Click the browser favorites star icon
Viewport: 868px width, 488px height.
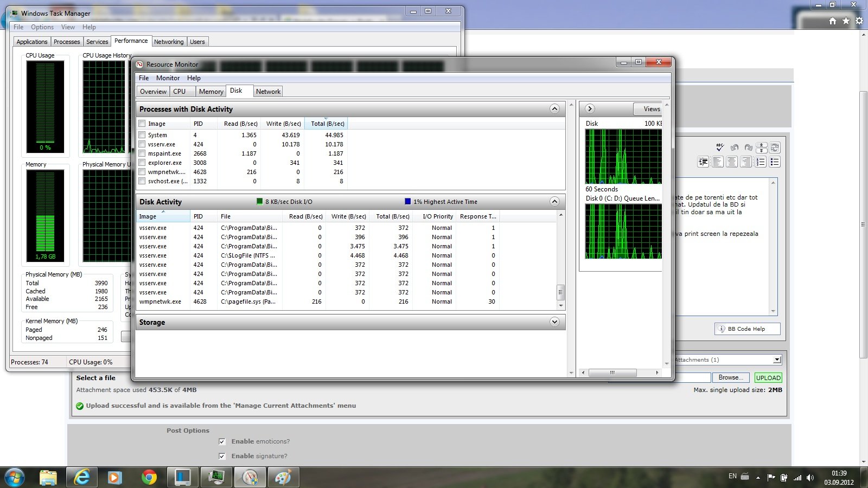pos(846,21)
